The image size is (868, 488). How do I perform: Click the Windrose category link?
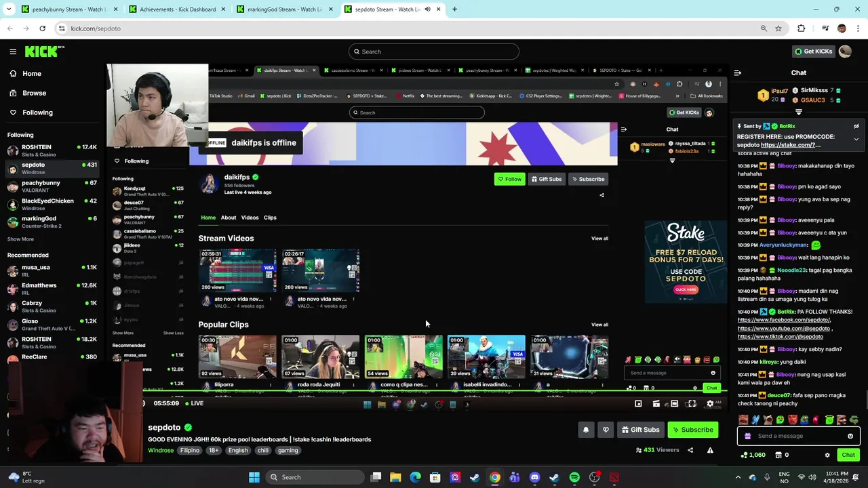tap(161, 450)
